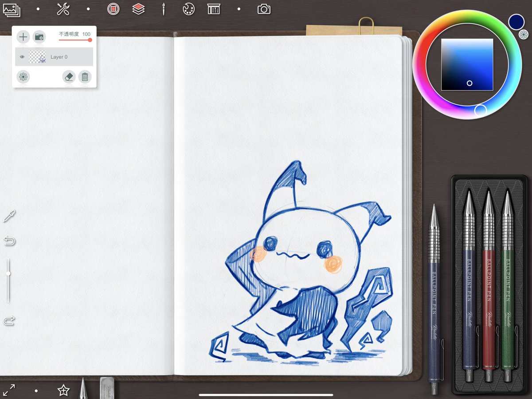Click the brush size slider on left edge
This screenshot has width=532, height=399.
coord(8,281)
